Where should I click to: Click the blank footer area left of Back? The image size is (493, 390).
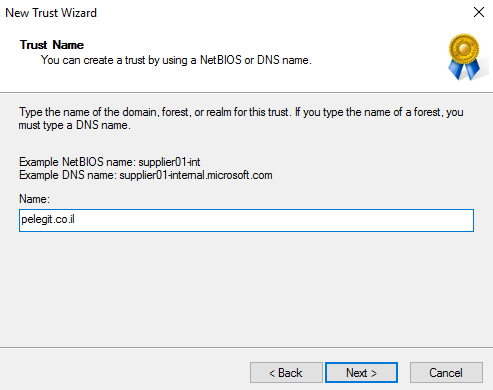coord(125,372)
